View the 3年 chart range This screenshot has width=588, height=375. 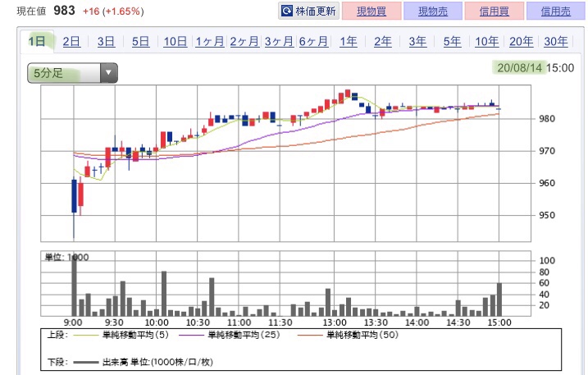tap(417, 41)
